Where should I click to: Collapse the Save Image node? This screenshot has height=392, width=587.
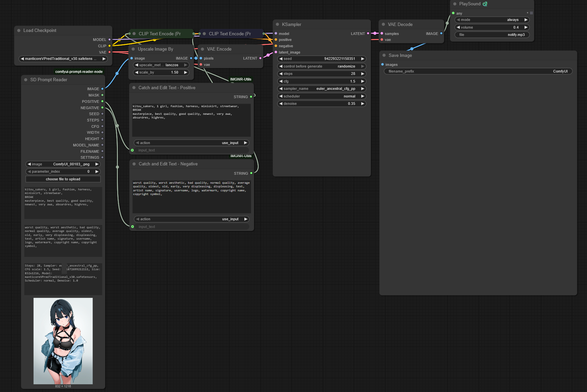384,55
